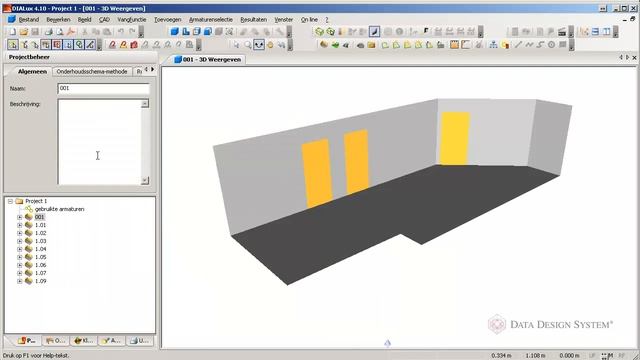Click inside the Beschrijving text area

click(100, 142)
